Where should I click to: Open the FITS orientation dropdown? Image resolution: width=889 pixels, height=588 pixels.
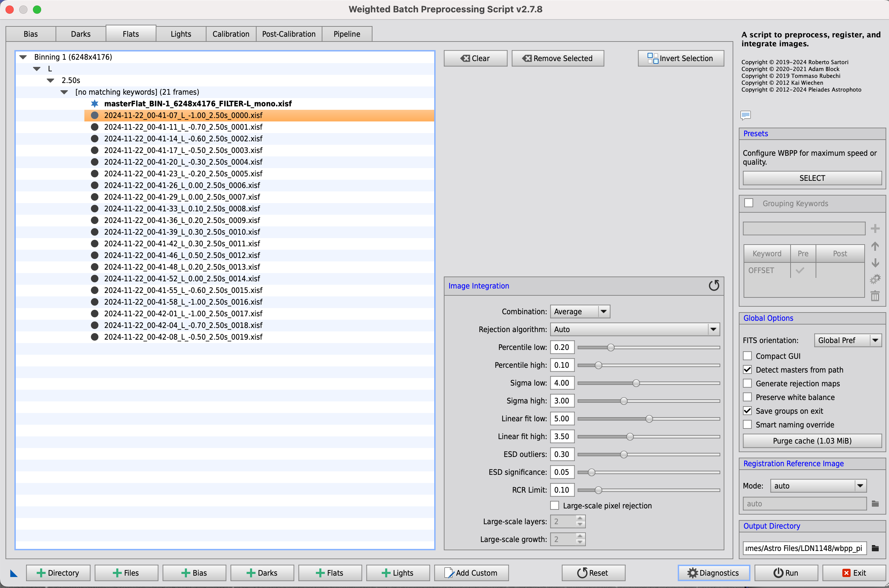[x=848, y=340]
